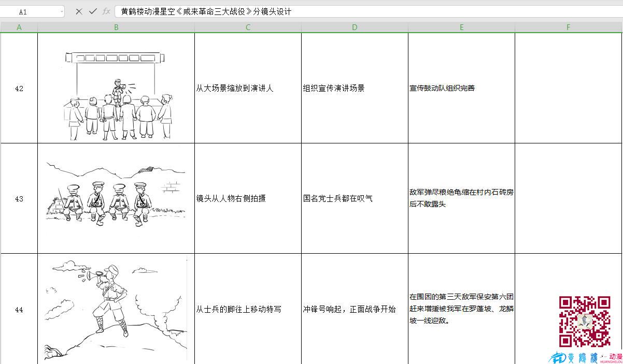The width and height of the screenshot is (623, 364).
Task: Select column A header
Action: 19,27
